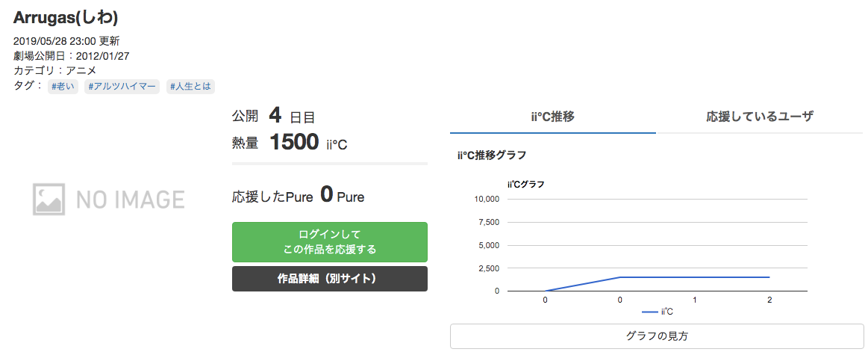Screen dimensions: 868x355
Task: Open the 応援しているユーザ tab
Action: coord(760,117)
